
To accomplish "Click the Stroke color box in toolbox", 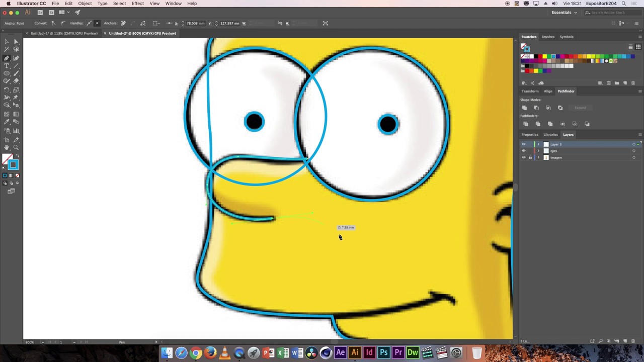I will point(13,165).
